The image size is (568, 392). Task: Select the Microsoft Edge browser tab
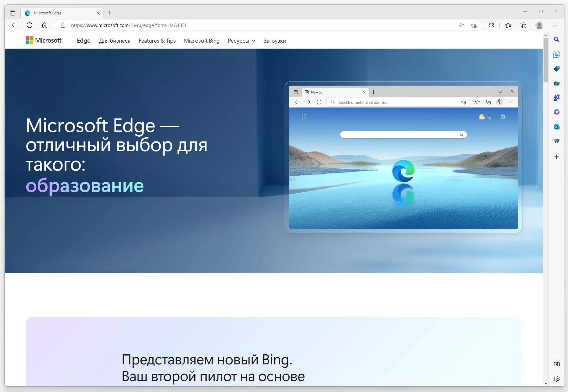(62, 13)
